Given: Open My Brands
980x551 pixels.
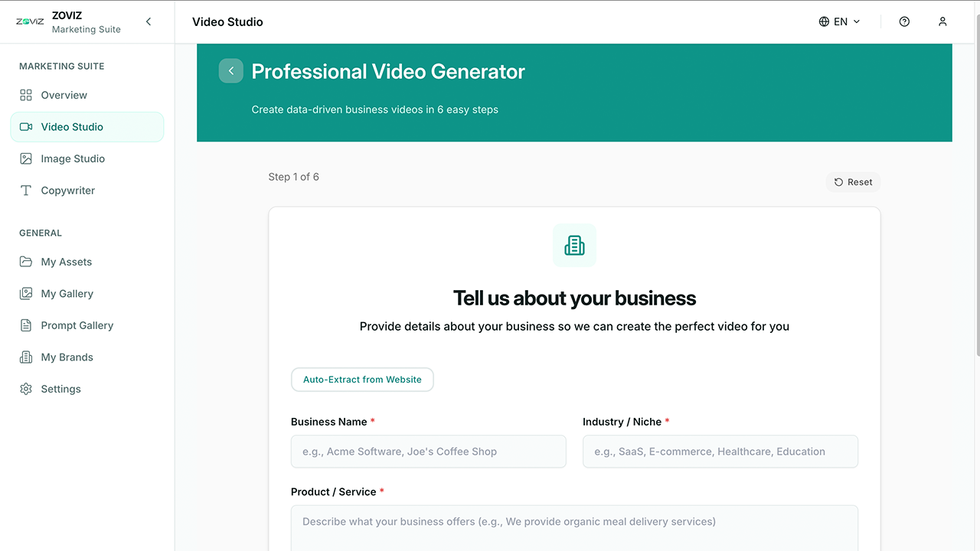Looking at the screenshot, I should pyautogui.click(x=87, y=357).
